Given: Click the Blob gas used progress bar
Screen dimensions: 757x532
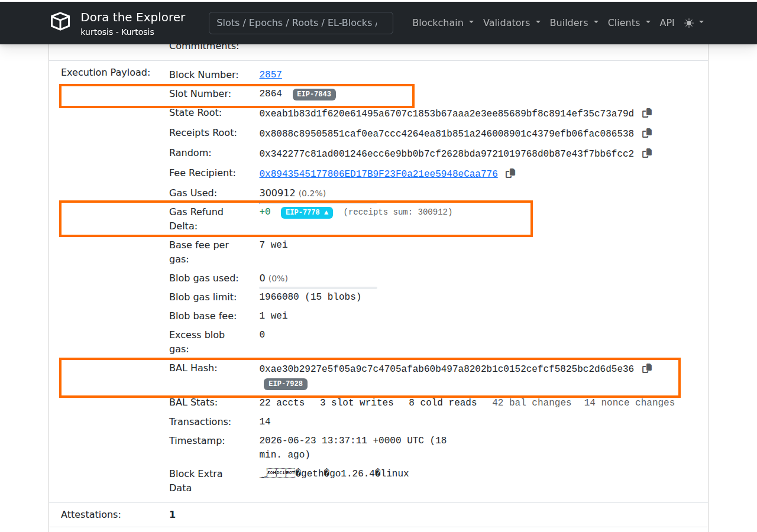Looking at the screenshot, I should [318, 287].
